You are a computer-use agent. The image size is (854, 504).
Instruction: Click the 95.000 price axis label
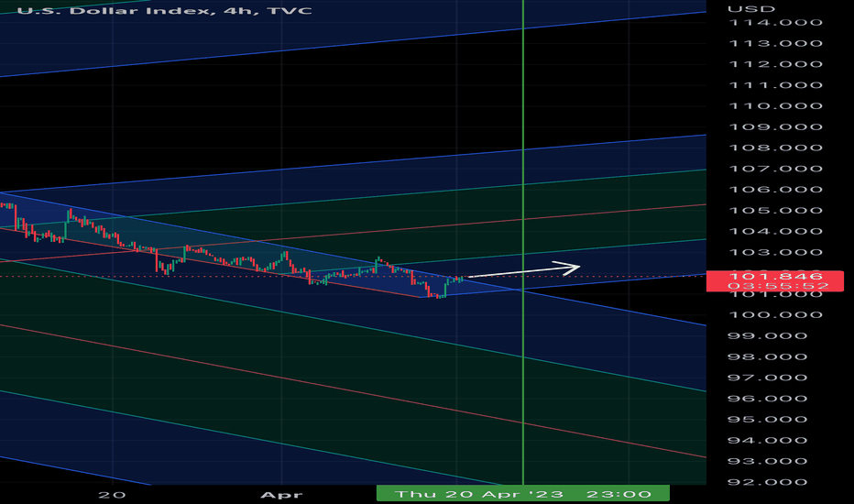pos(767,419)
